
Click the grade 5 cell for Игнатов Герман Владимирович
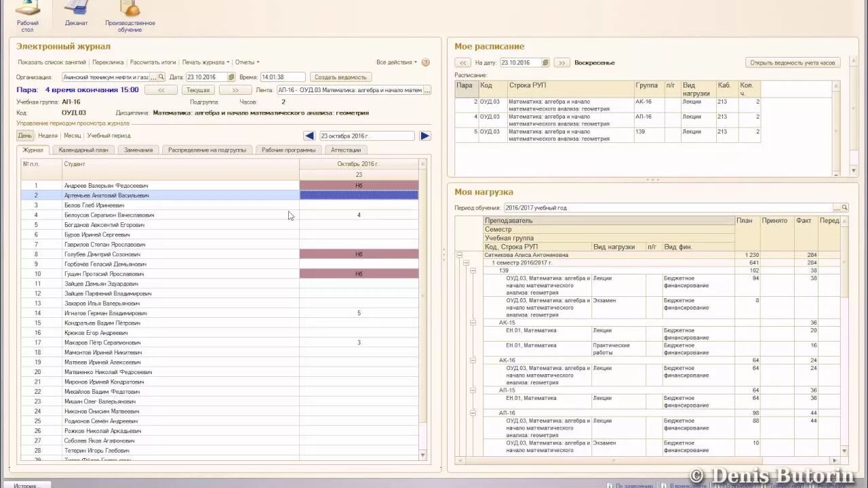tap(359, 313)
